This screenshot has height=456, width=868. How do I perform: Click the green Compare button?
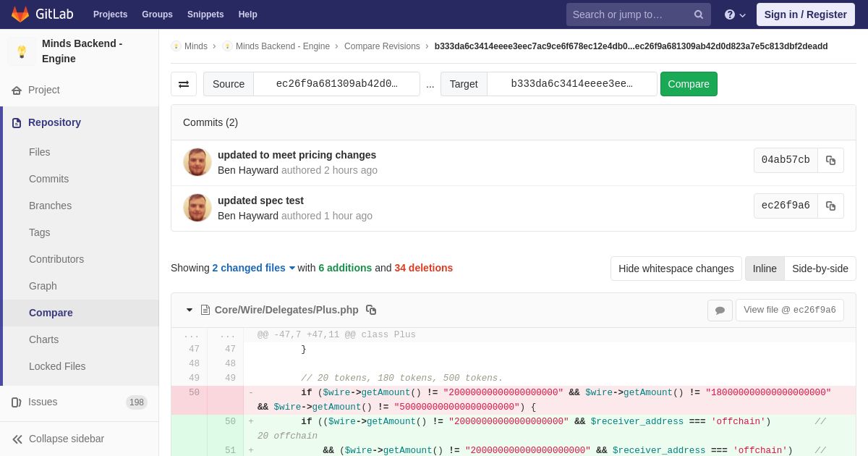[x=689, y=84]
